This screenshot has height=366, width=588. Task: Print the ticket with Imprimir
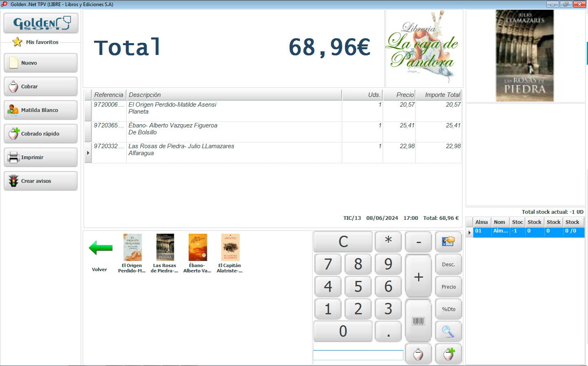point(41,158)
